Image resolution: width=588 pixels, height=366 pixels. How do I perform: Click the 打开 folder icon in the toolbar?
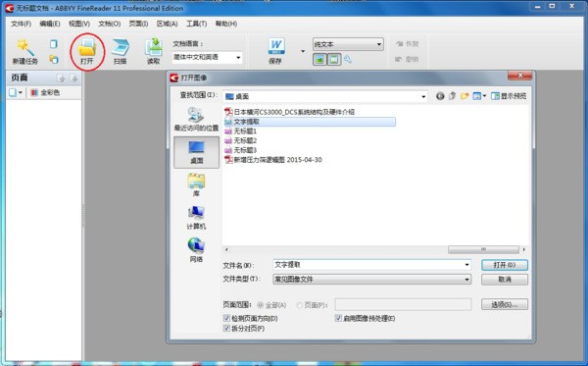click(x=87, y=47)
